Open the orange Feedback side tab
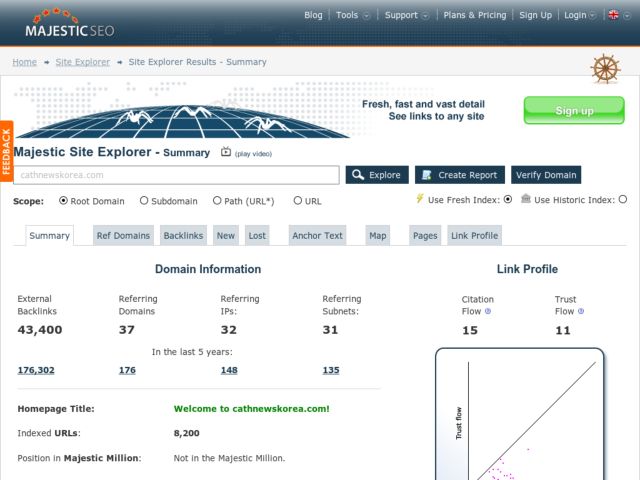The width and height of the screenshot is (640, 480). [x=7, y=151]
